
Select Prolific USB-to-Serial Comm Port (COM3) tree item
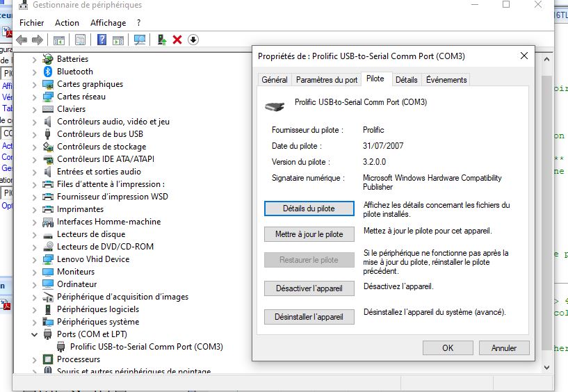(147, 347)
